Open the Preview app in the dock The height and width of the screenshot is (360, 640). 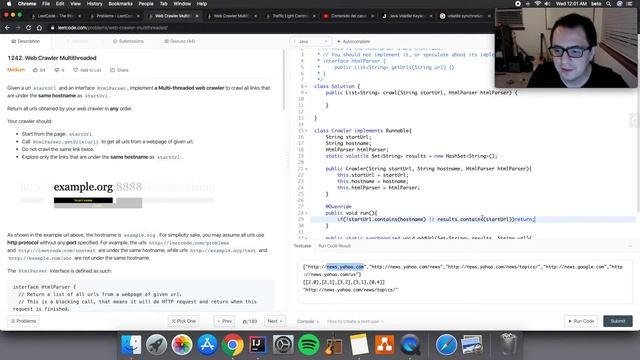click(x=472, y=345)
